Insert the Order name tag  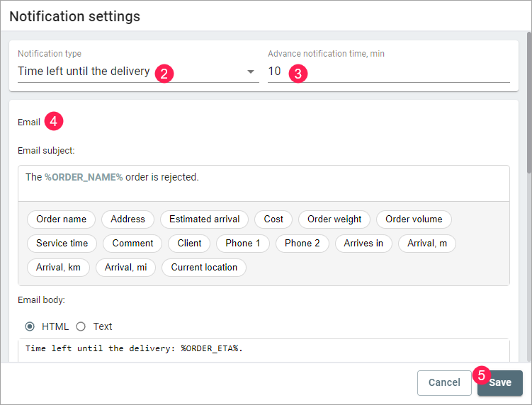point(61,219)
